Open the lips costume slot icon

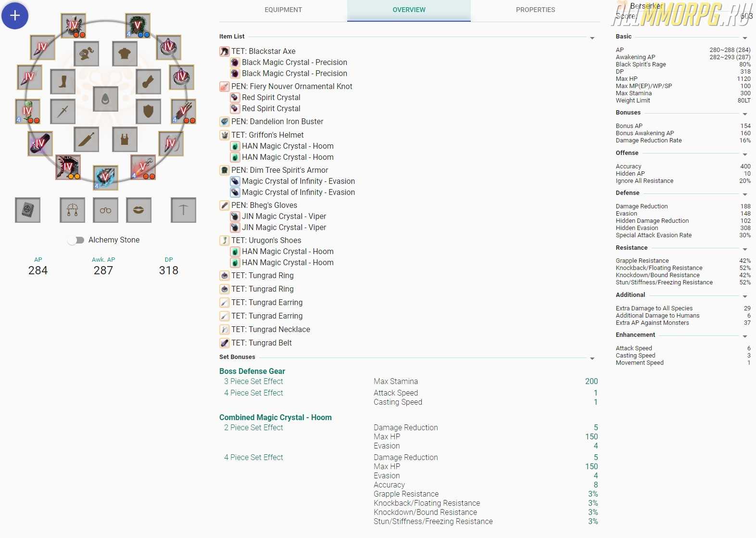tap(139, 210)
